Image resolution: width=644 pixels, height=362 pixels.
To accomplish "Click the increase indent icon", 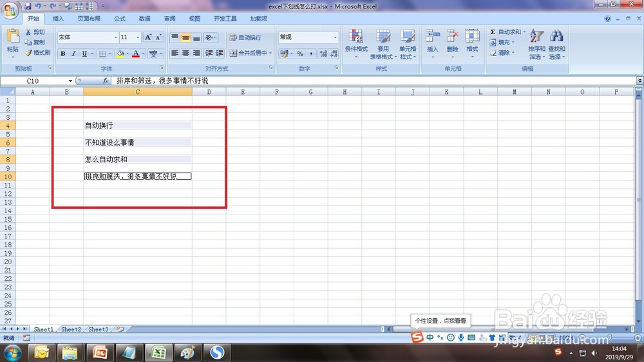I will [220, 53].
